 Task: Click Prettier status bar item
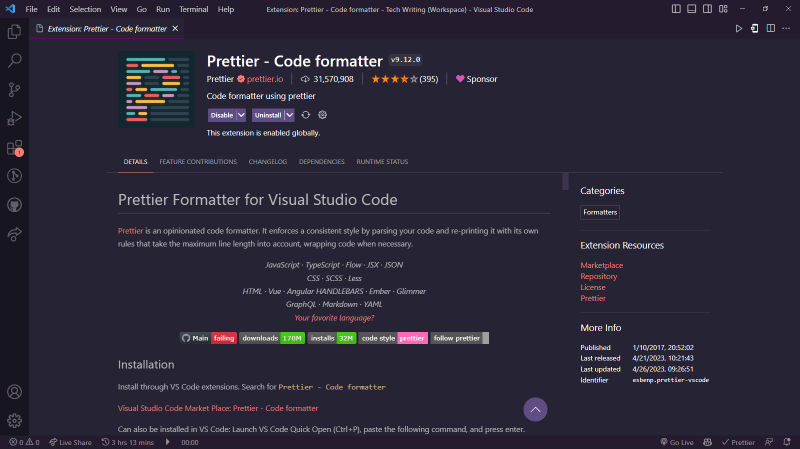pos(738,442)
